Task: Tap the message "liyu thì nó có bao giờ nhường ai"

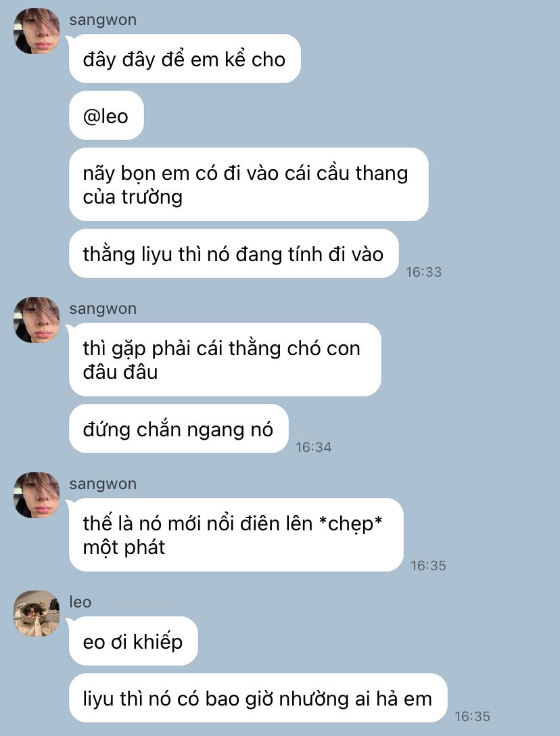Action: [258, 698]
